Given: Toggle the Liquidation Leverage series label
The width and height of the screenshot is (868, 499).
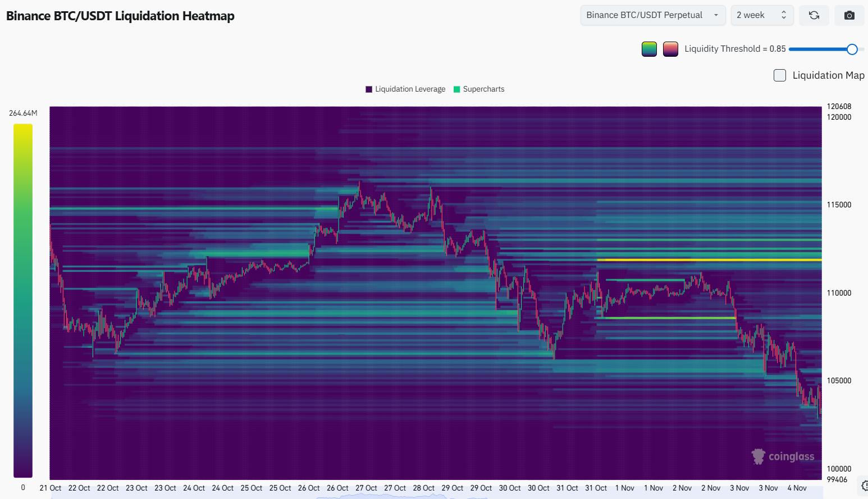Looking at the screenshot, I should tap(410, 89).
